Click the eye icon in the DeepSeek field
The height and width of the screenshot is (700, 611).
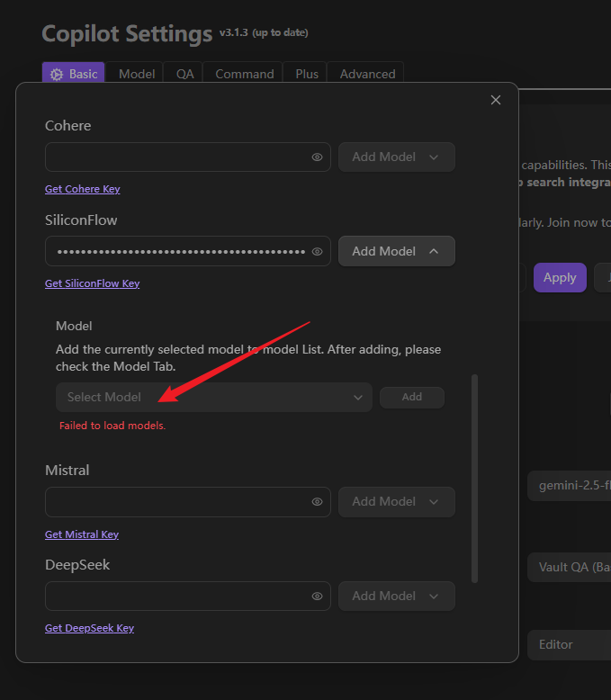click(x=318, y=596)
